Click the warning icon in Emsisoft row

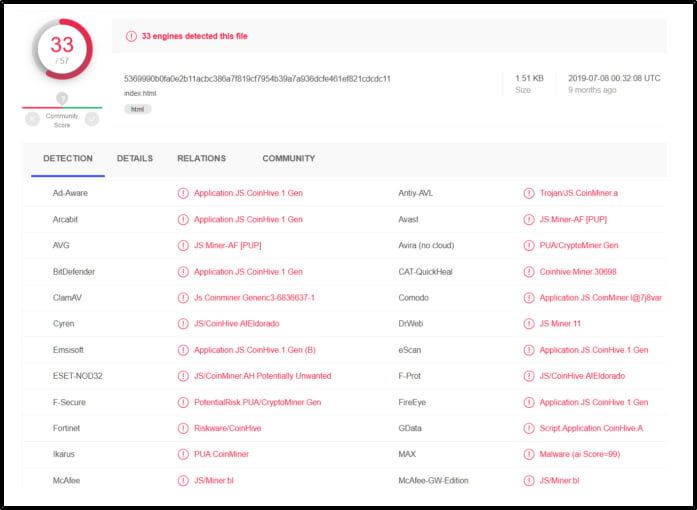[183, 350]
